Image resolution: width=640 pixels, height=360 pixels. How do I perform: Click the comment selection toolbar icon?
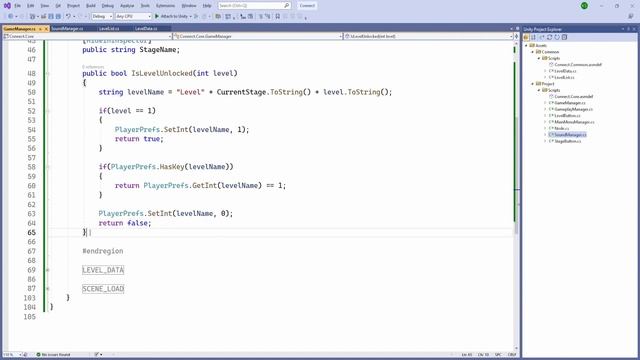261,16
